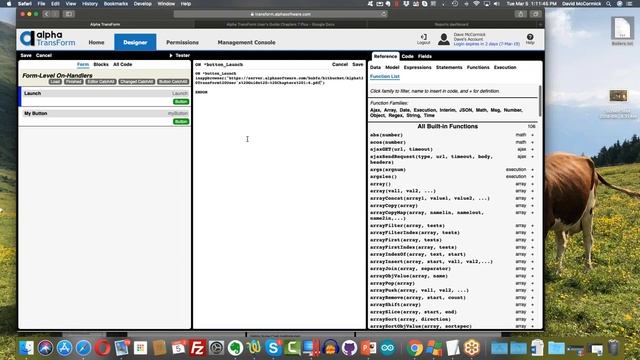Open the Expressions reference section
Image resolution: width=640 pixels, height=360 pixels.
coord(418,67)
